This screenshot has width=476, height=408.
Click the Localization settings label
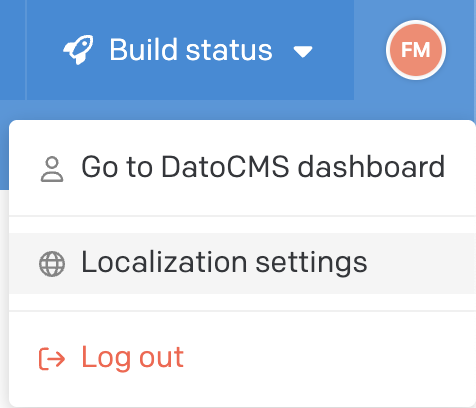point(224,263)
